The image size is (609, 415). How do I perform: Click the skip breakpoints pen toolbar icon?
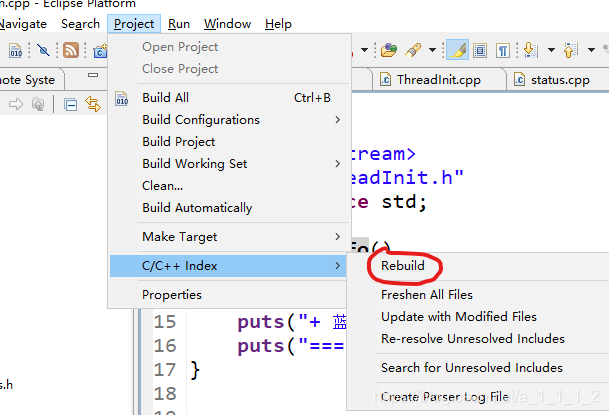point(43,50)
